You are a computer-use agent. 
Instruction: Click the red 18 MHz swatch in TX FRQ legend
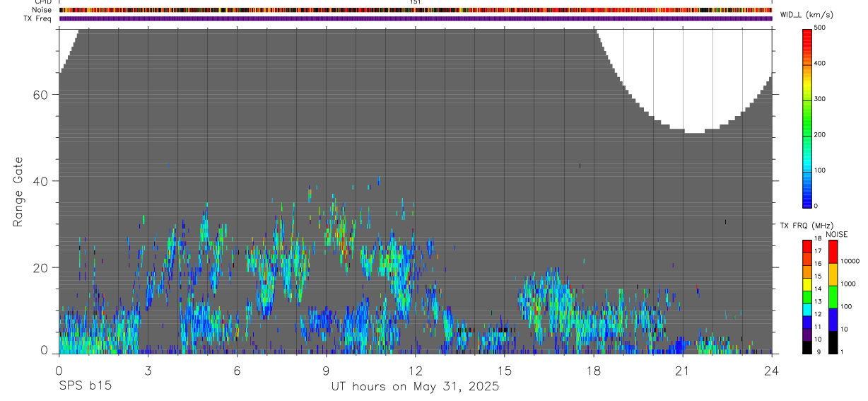click(x=807, y=245)
